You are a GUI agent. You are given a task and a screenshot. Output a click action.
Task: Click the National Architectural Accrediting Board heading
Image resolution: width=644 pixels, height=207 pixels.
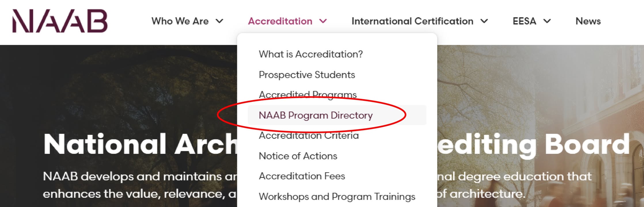pyautogui.click(x=337, y=145)
